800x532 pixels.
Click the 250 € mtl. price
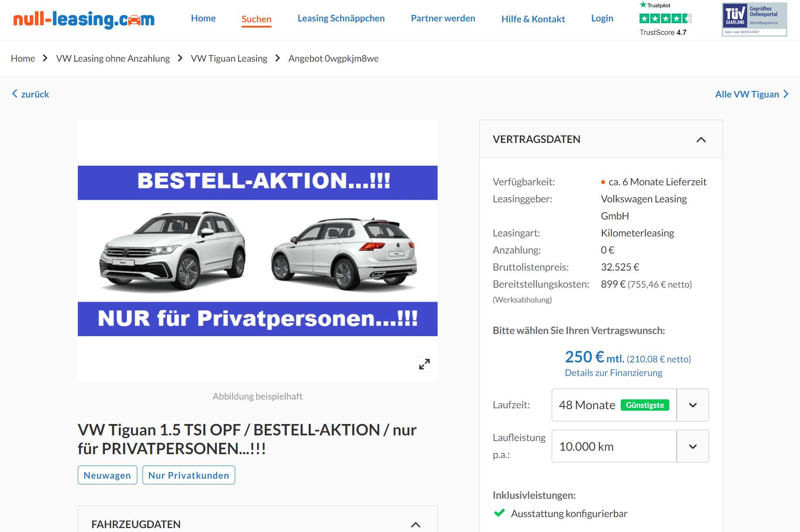(594, 358)
